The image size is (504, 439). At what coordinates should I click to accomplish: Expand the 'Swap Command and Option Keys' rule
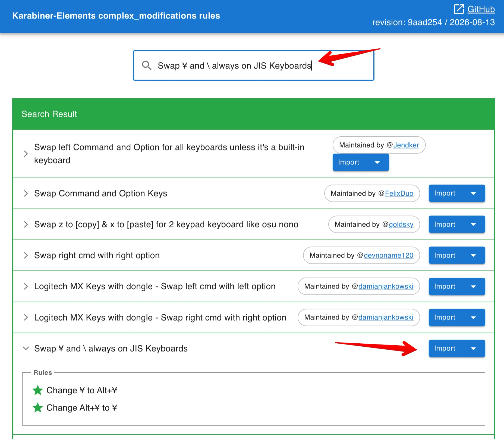[x=26, y=193]
